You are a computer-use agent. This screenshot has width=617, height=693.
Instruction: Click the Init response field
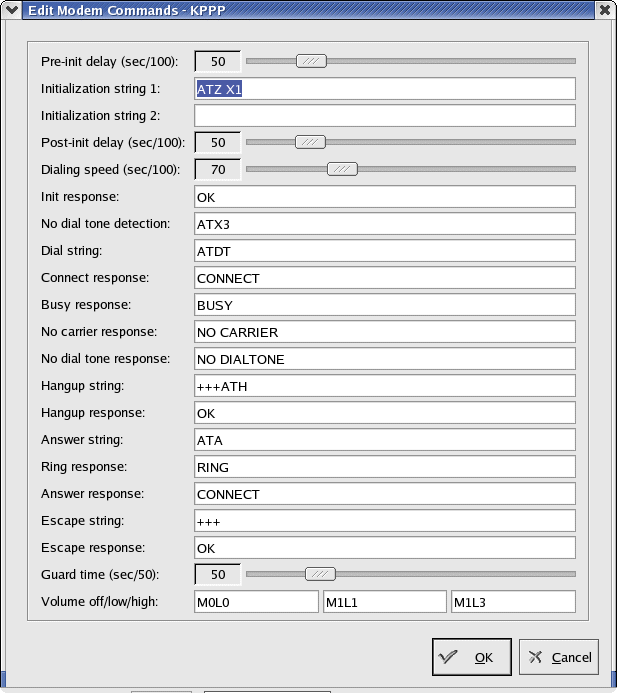[x=385, y=197]
